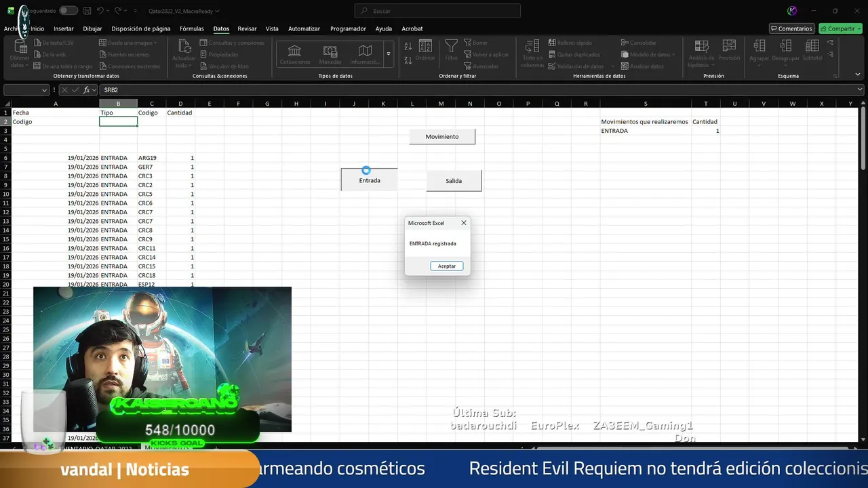Select cell containing ARG19
This screenshot has width=868, height=488.
(151, 158)
